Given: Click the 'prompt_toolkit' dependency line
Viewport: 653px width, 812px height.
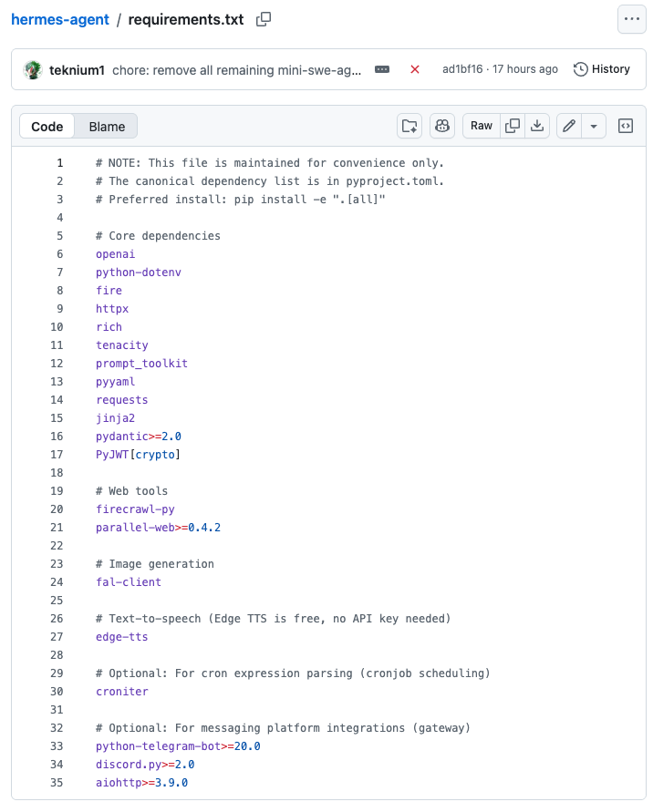Looking at the screenshot, I should pyautogui.click(x=141, y=364).
